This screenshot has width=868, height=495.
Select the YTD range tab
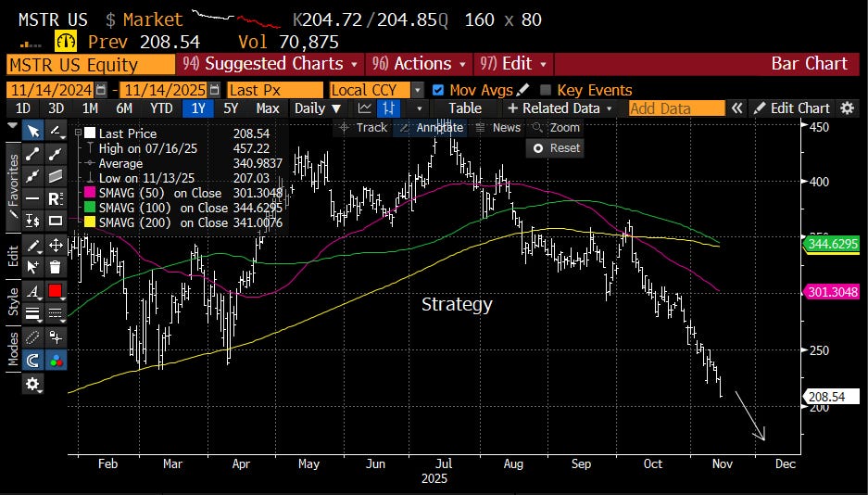pyautogui.click(x=161, y=108)
